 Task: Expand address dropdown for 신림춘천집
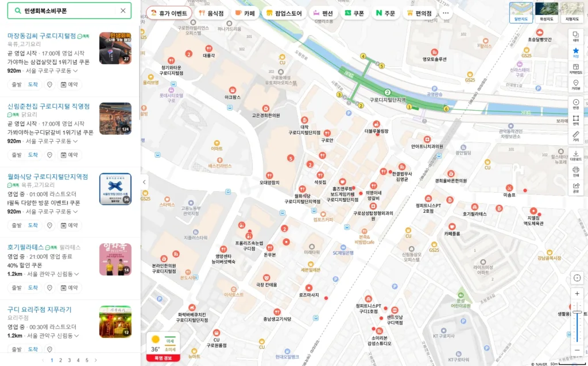[76, 141]
